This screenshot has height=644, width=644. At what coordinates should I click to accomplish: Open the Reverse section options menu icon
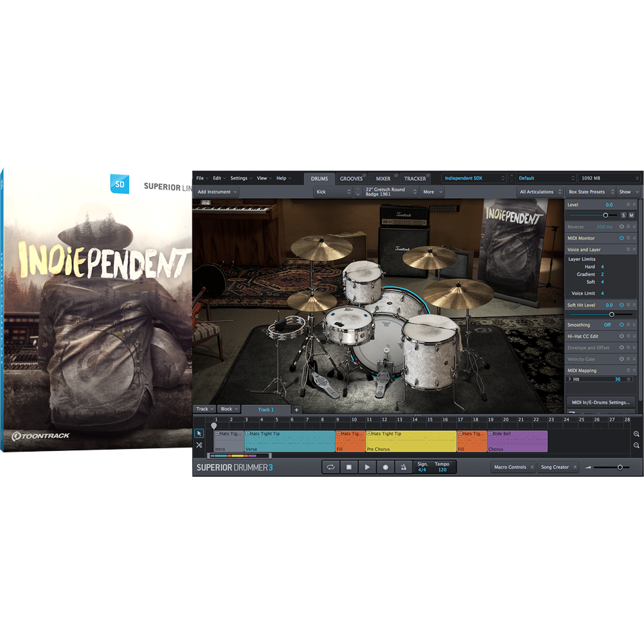click(x=628, y=226)
